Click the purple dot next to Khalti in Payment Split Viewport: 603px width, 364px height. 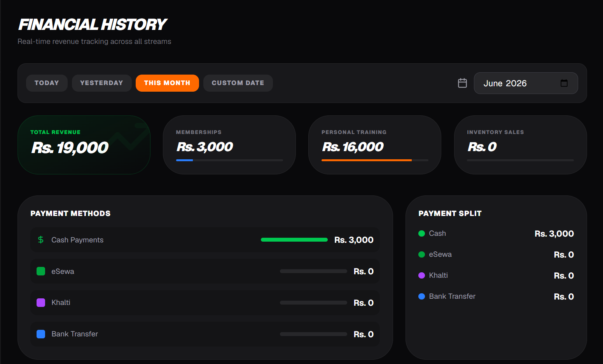pos(421,275)
